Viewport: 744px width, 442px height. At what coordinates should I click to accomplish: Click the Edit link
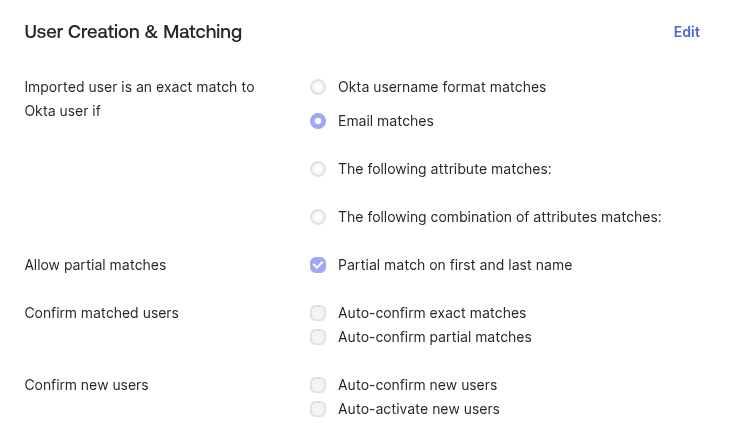tap(686, 32)
